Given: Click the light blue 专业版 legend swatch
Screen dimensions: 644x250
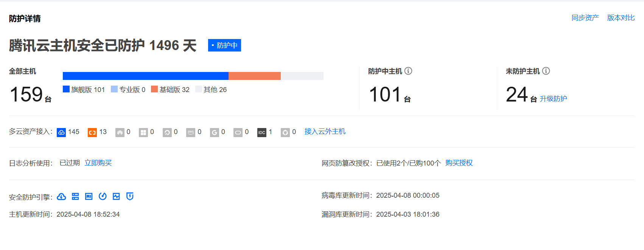Looking at the screenshot, I should (114, 89).
